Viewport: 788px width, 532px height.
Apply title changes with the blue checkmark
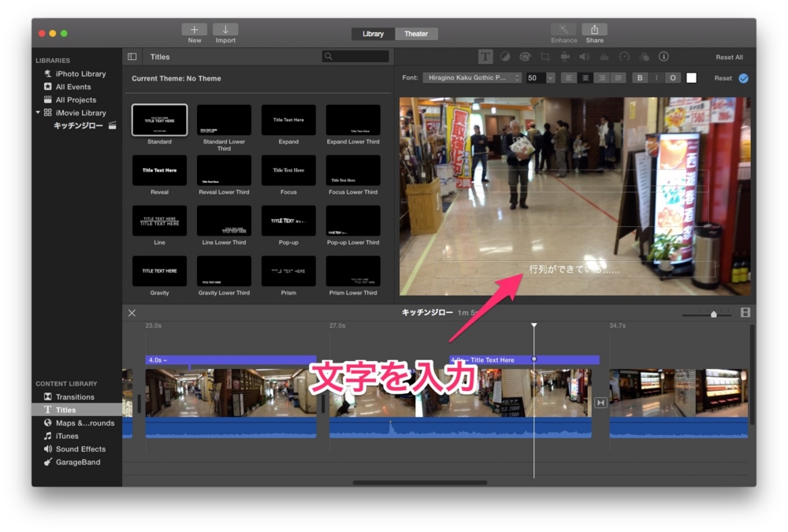(x=744, y=78)
